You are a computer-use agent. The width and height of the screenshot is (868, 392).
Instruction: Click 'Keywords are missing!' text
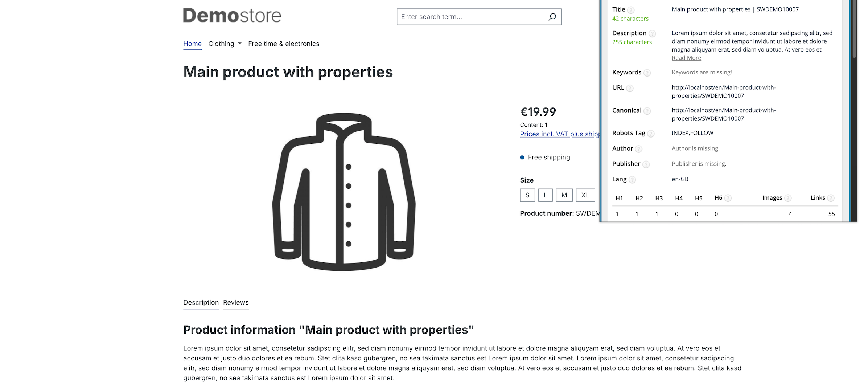[702, 73]
